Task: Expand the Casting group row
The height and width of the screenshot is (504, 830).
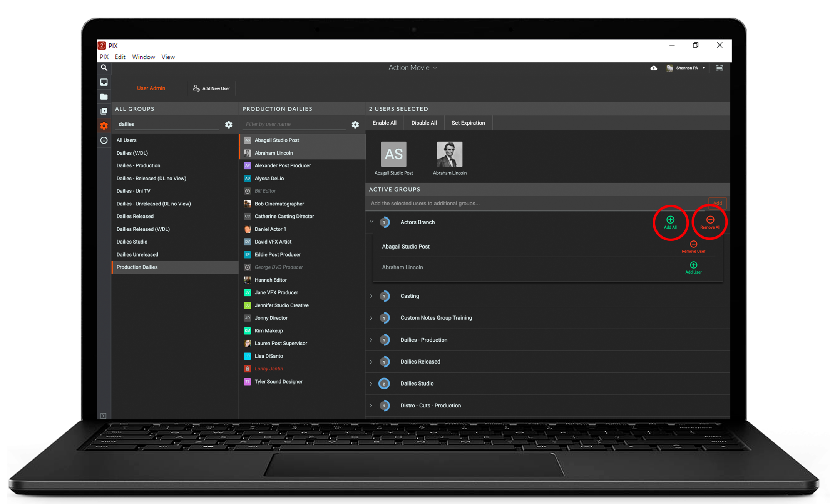Action: (x=371, y=296)
